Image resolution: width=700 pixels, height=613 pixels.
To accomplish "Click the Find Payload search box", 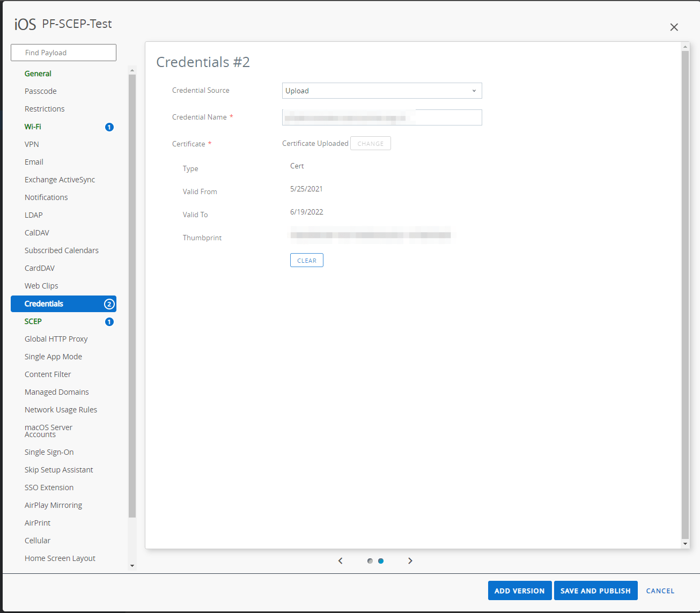I will click(63, 53).
